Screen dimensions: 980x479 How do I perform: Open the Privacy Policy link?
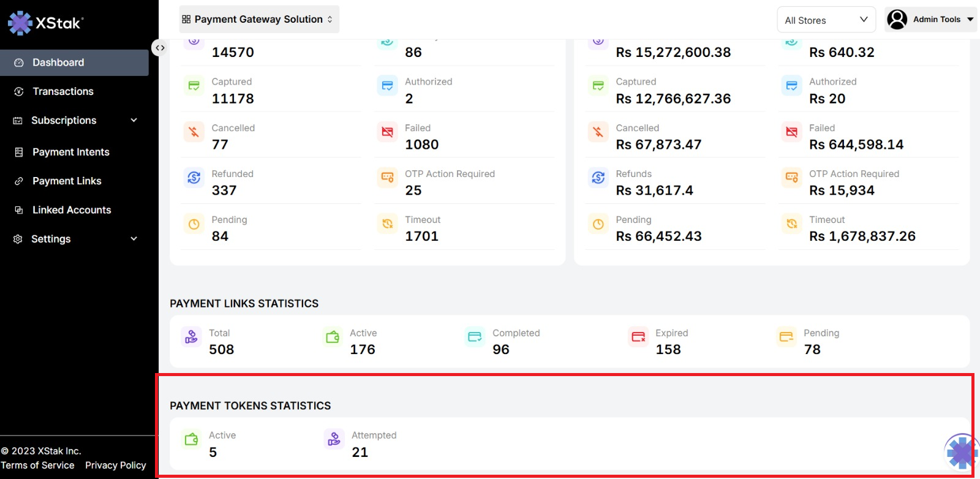pyautogui.click(x=116, y=466)
